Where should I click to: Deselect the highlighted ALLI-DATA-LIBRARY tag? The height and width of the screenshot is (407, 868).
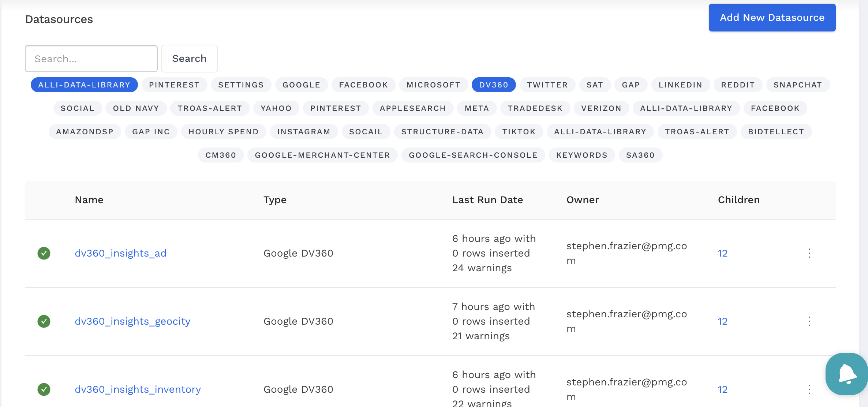click(x=84, y=85)
